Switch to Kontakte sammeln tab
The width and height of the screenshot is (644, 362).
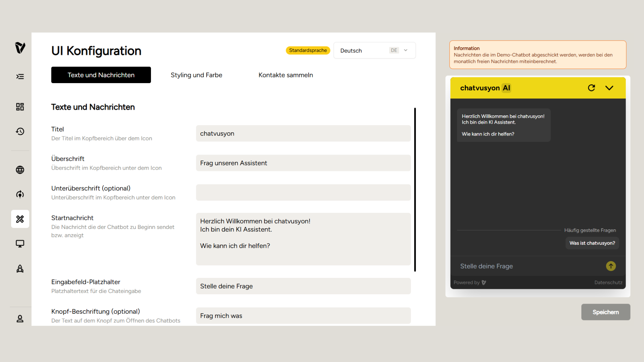pos(285,75)
